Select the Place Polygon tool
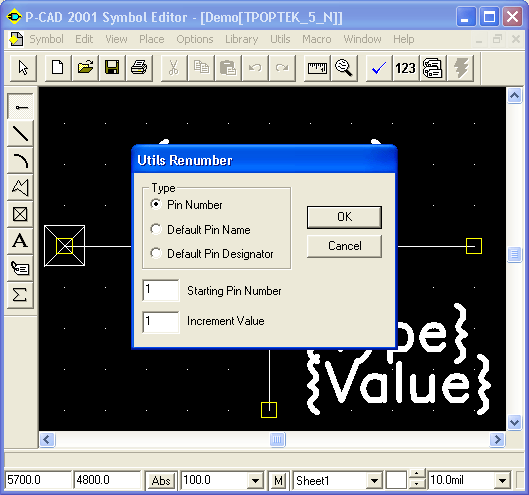 20,187
